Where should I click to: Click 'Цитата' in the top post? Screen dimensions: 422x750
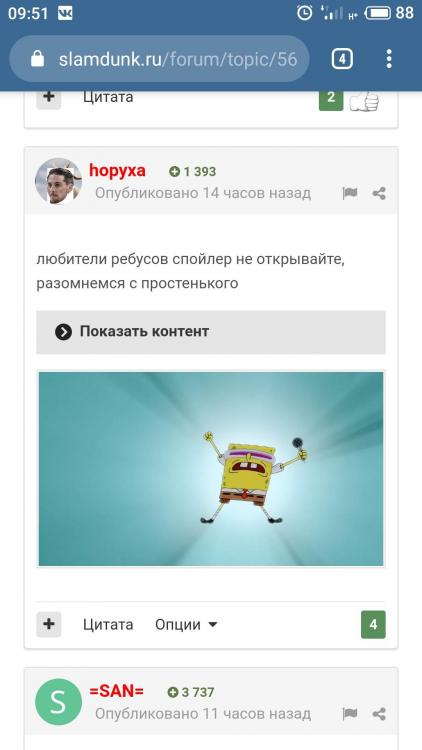(x=108, y=98)
